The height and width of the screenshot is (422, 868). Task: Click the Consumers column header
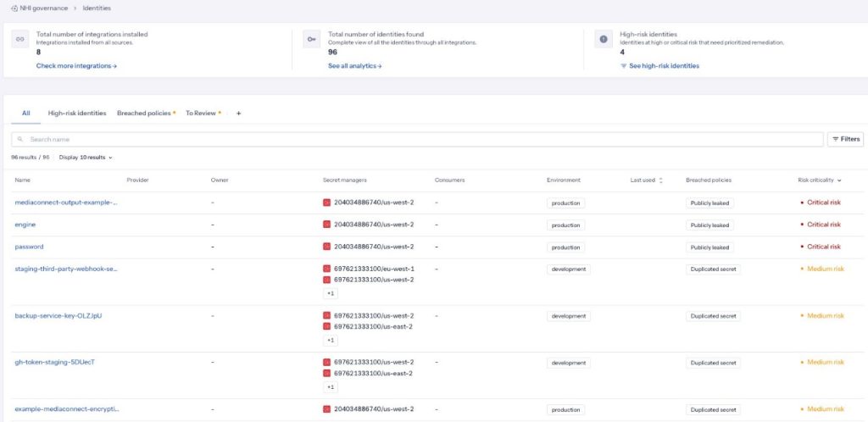pyautogui.click(x=449, y=180)
